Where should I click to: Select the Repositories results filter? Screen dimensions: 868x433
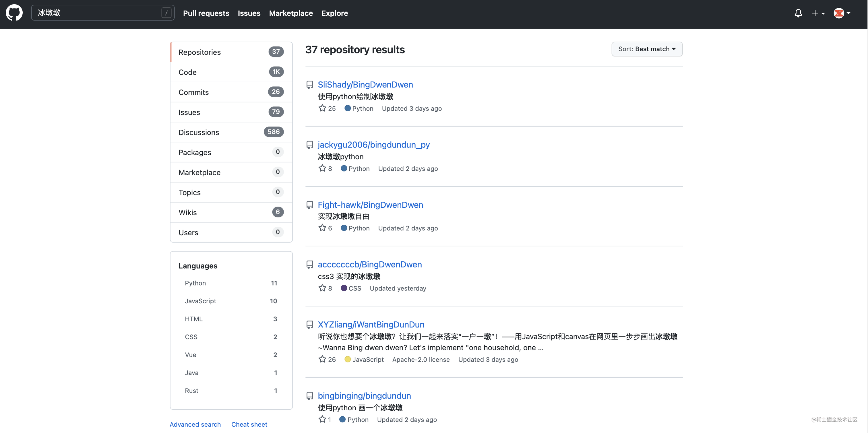point(231,52)
